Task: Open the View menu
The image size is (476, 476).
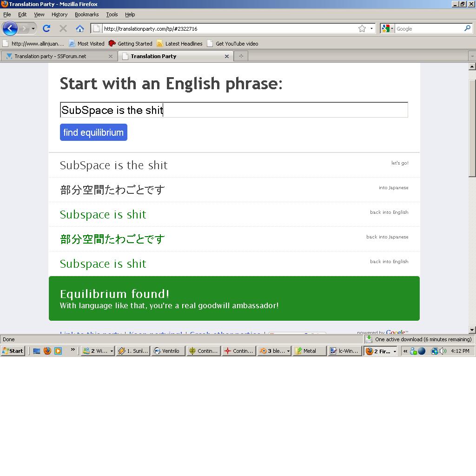Action: pyautogui.click(x=39, y=14)
